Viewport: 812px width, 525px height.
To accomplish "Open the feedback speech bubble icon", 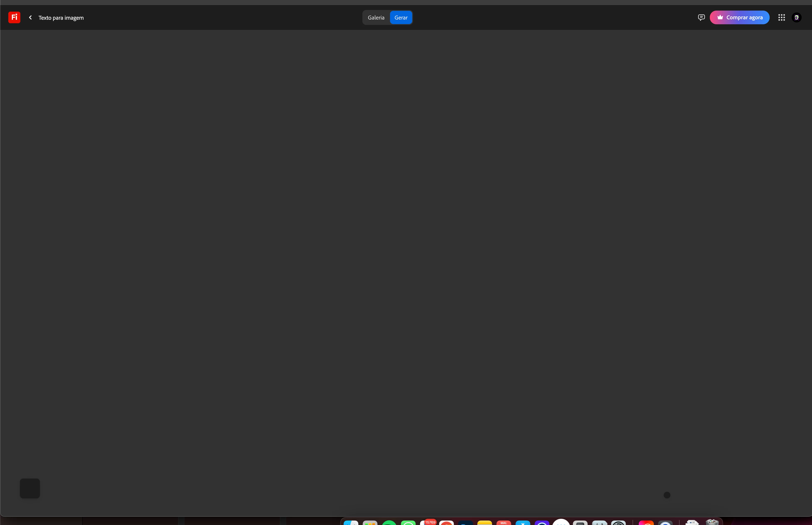I will point(701,17).
